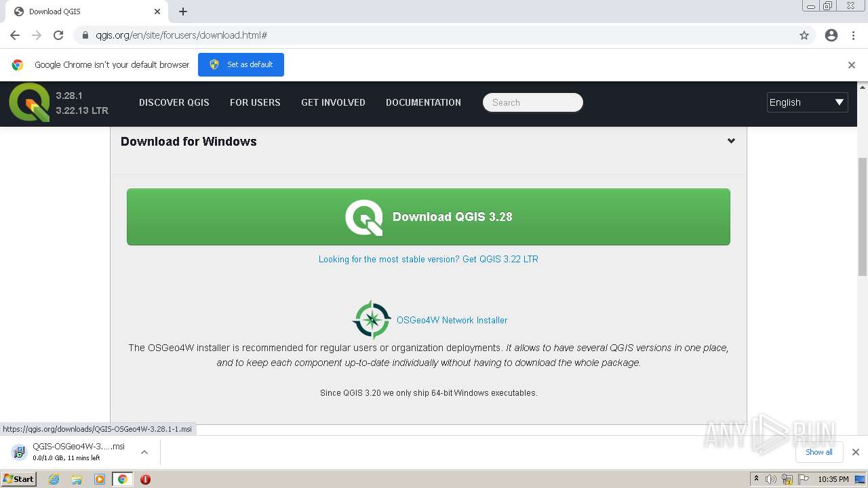
Task: Open the Get QGIS 3.22 LTR link
Action: 429,259
